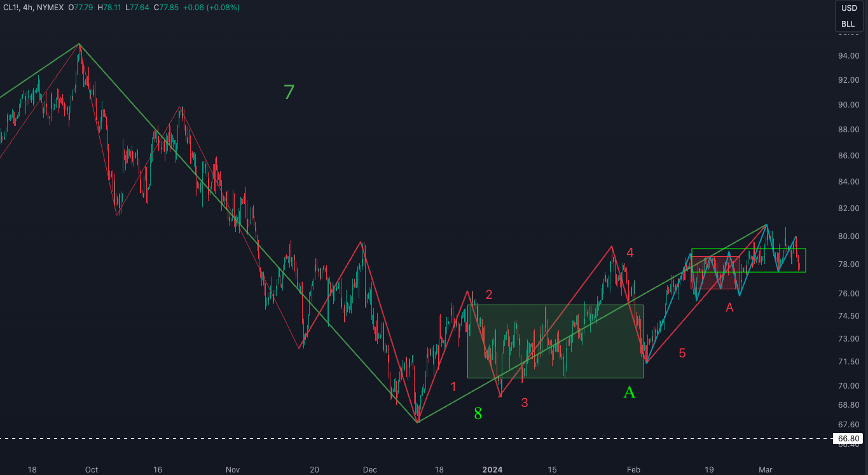The height and width of the screenshot is (475, 868).
Task: Select the large green letter A label
Action: [x=629, y=392]
